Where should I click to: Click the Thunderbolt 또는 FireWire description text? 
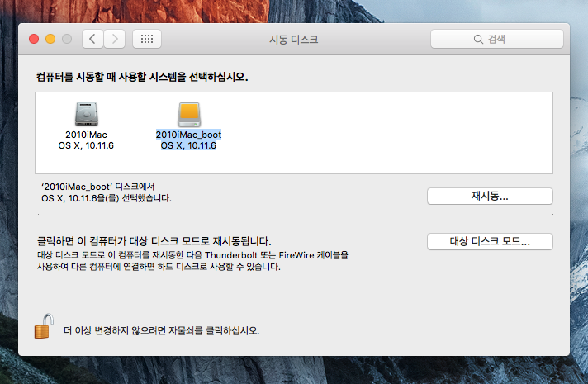[192, 255]
